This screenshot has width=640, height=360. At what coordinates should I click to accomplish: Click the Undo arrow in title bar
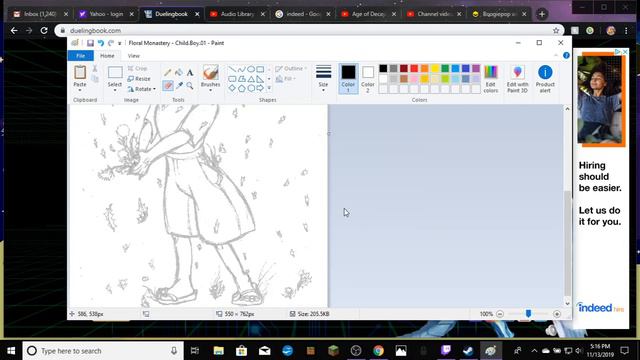tap(100, 43)
